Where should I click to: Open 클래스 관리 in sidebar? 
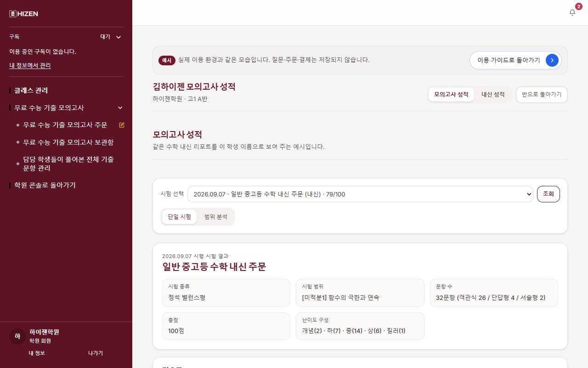(x=31, y=90)
